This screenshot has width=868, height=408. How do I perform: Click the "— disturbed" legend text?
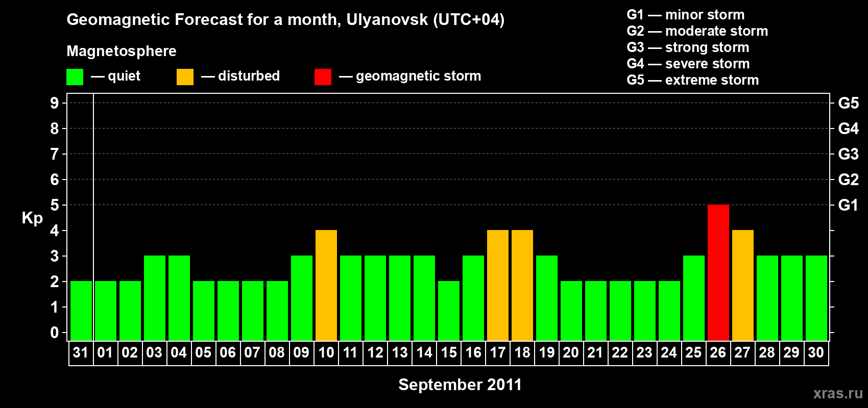coord(240,76)
